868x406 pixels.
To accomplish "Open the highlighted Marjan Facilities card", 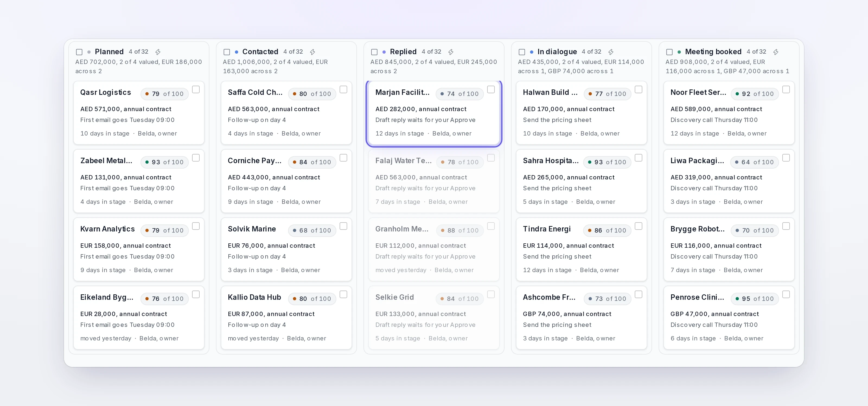I will coord(434,113).
